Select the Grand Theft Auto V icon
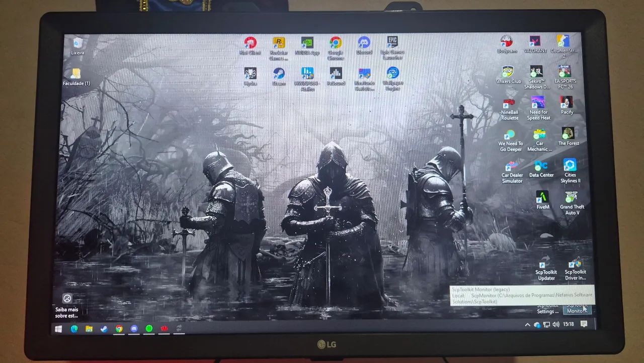Screen dimensions: 644x363 tap(572, 203)
